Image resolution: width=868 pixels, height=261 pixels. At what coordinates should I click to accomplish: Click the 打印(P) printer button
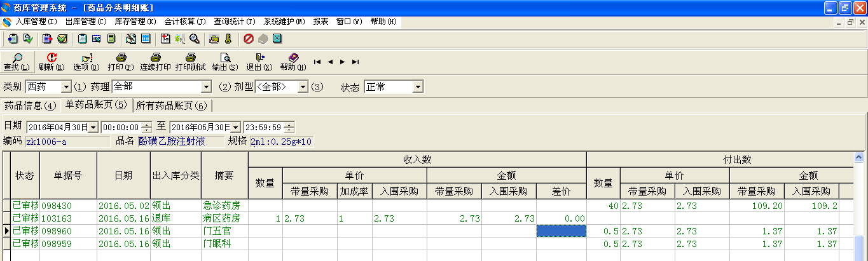point(120,62)
